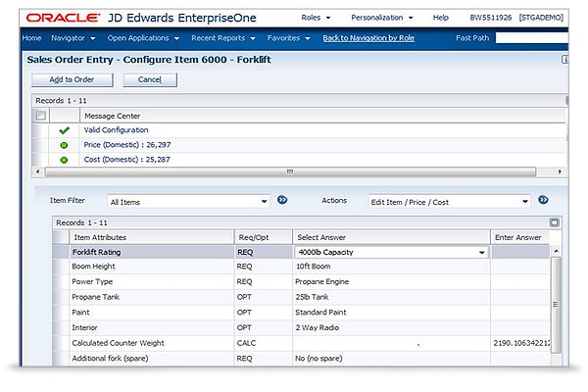Click the green status dot beside Price (Domestic)

[64, 145]
